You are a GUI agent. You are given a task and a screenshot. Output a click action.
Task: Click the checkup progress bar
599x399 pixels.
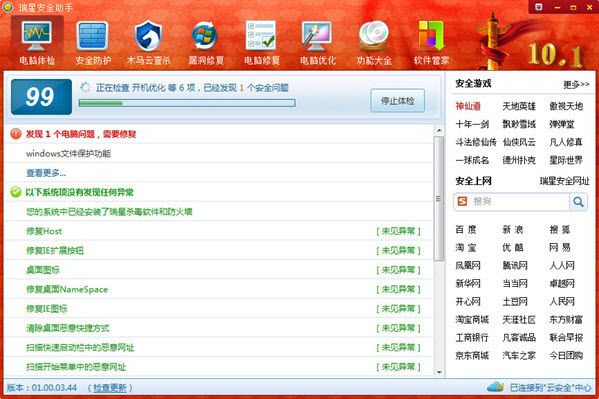(x=187, y=103)
